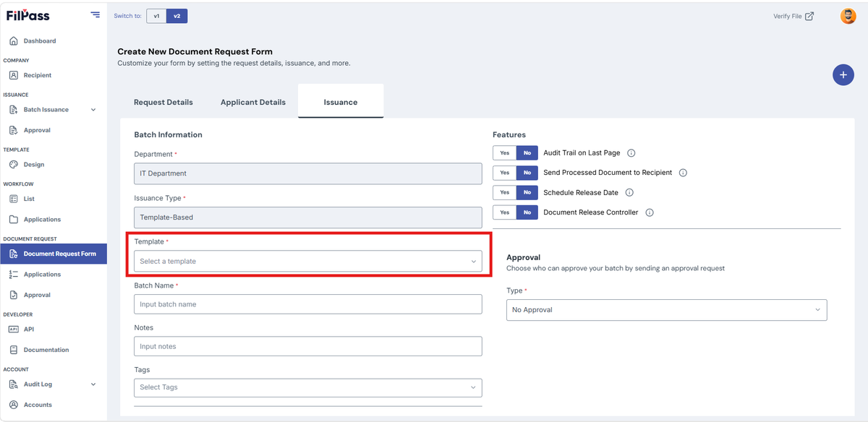Open the user profile avatar
This screenshot has height=422, width=868.
click(x=848, y=16)
